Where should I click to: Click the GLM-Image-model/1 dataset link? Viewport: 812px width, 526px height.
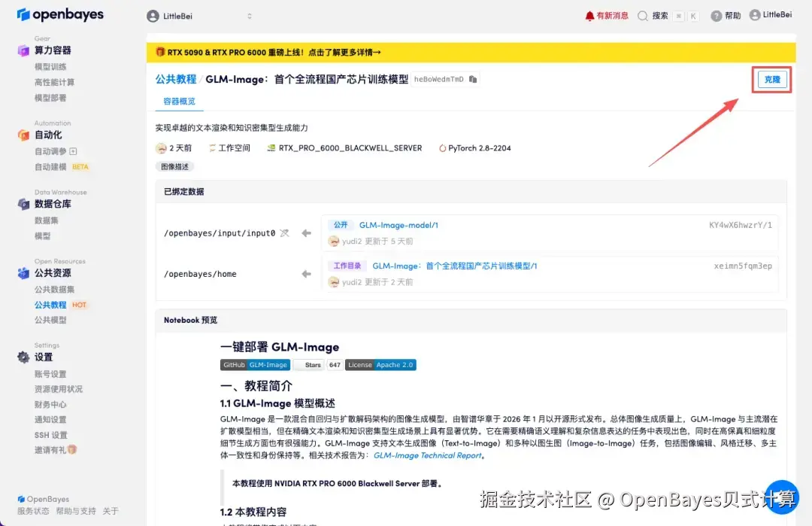coord(398,225)
